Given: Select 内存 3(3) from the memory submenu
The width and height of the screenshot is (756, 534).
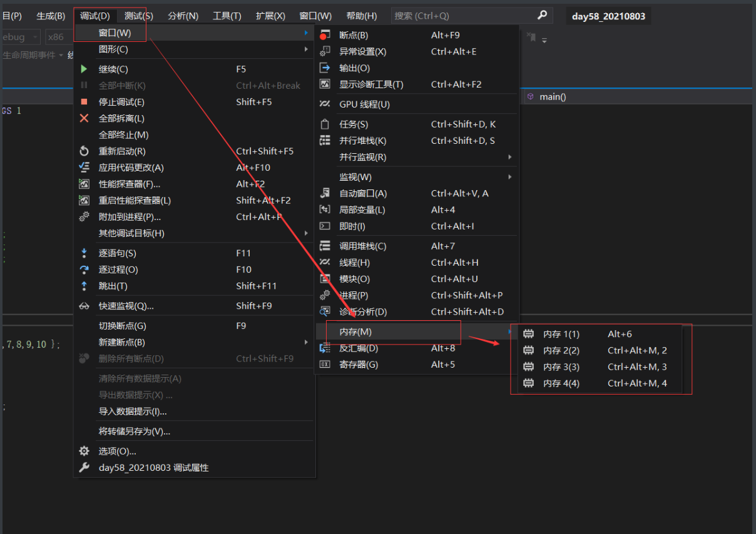Looking at the screenshot, I should coord(601,366).
